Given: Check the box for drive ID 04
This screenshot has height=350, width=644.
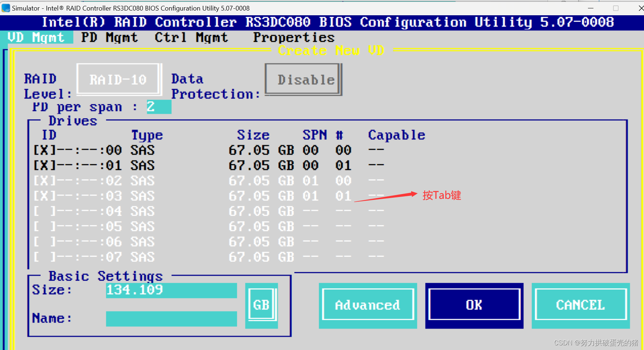Looking at the screenshot, I should pyautogui.click(x=45, y=211).
